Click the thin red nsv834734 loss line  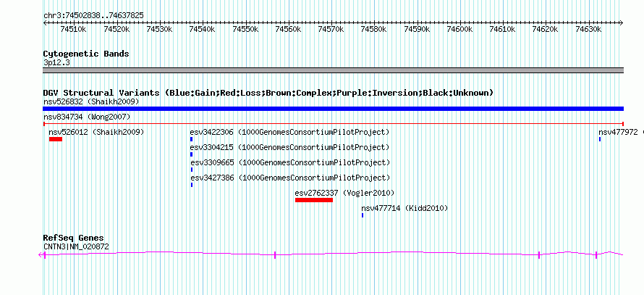click(333, 124)
